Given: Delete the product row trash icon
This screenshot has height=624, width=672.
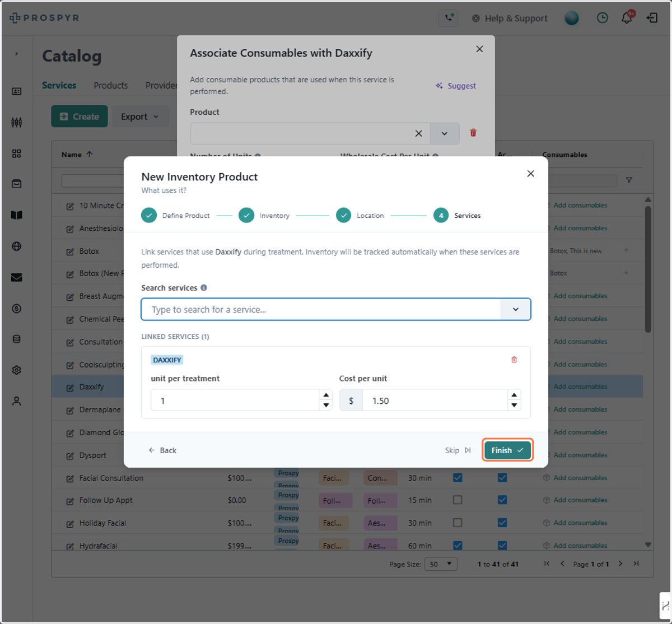Looking at the screenshot, I should (x=473, y=133).
